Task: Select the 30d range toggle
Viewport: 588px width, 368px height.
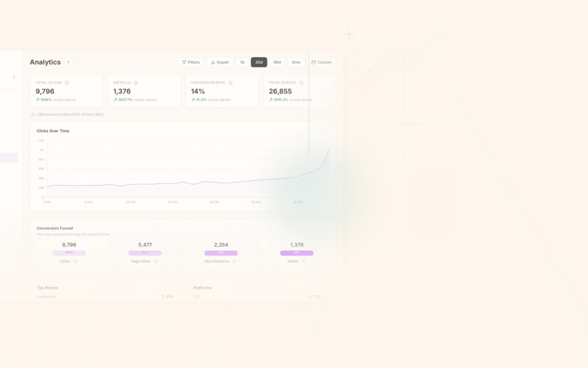Action: pos(258,62)
